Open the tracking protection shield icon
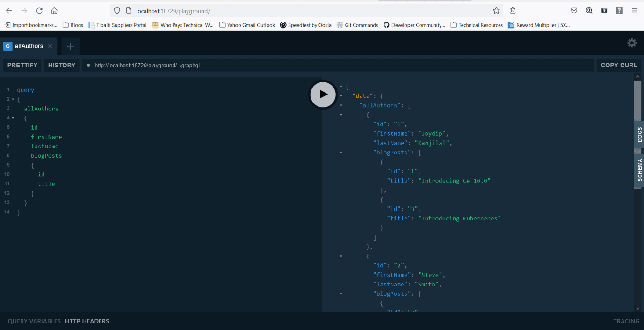The width and height of the screenshot is (644, 330). [117, 10]
